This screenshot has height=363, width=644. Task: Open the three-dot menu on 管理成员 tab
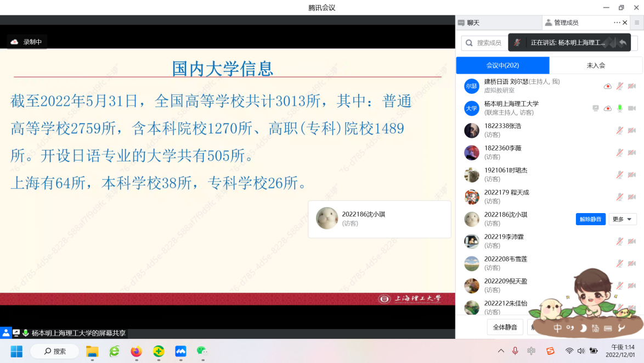617,23
